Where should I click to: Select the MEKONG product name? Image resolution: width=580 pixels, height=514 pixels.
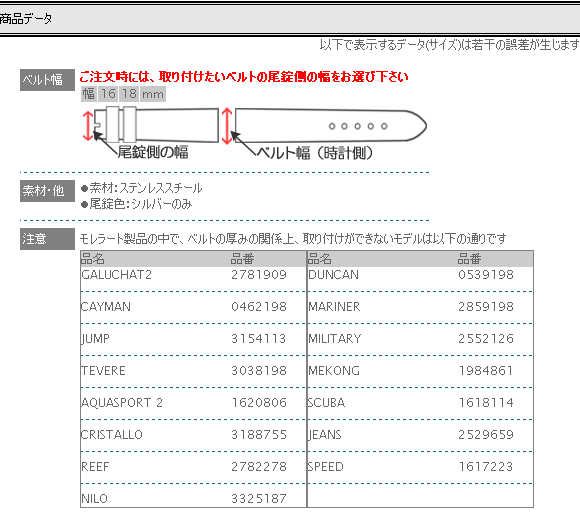(334, 371)
